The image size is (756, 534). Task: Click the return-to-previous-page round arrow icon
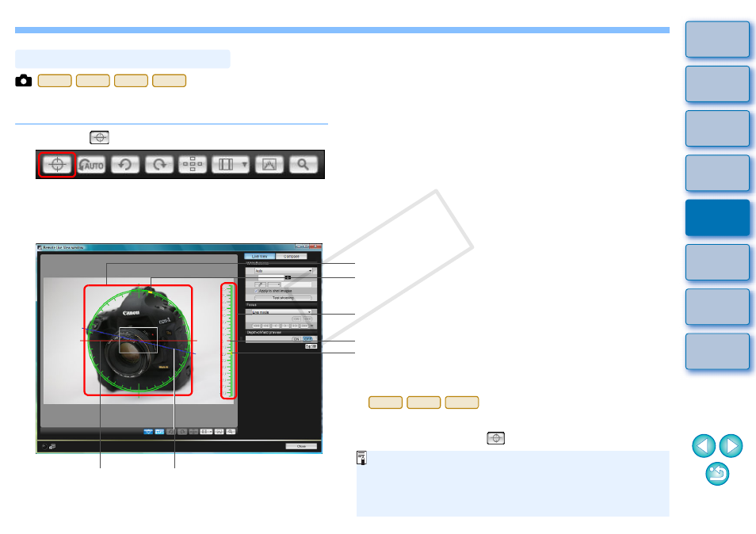[x=717, y=474]
